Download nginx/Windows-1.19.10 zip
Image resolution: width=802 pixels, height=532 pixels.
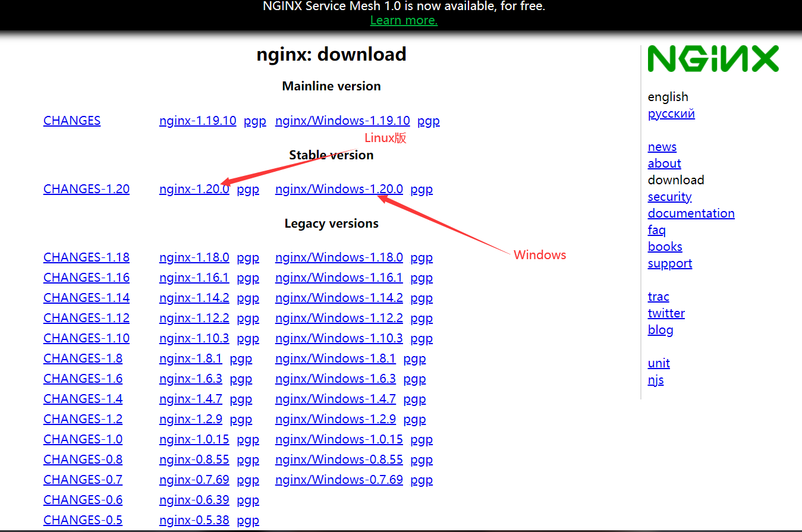(x=342, y=121)
